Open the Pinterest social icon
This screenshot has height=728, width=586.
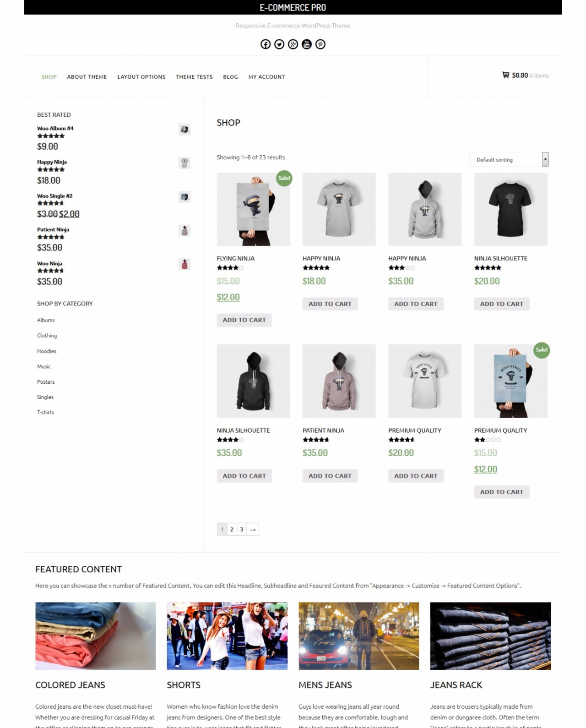(320, 44)
